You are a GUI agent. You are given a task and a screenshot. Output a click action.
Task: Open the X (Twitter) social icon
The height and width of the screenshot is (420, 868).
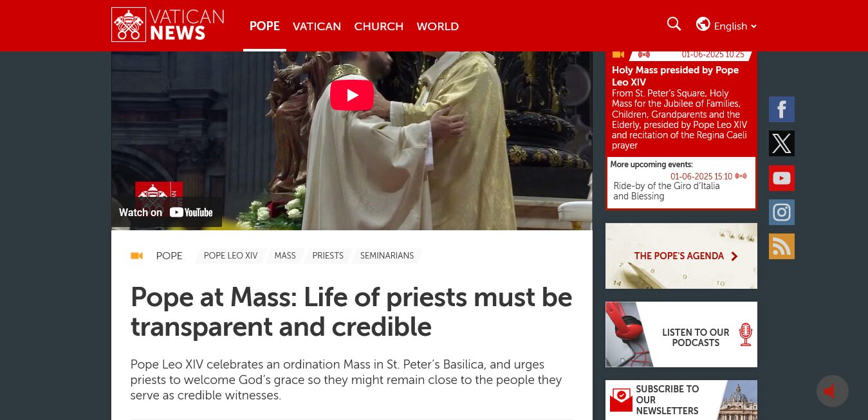click(x=781, y=143)
